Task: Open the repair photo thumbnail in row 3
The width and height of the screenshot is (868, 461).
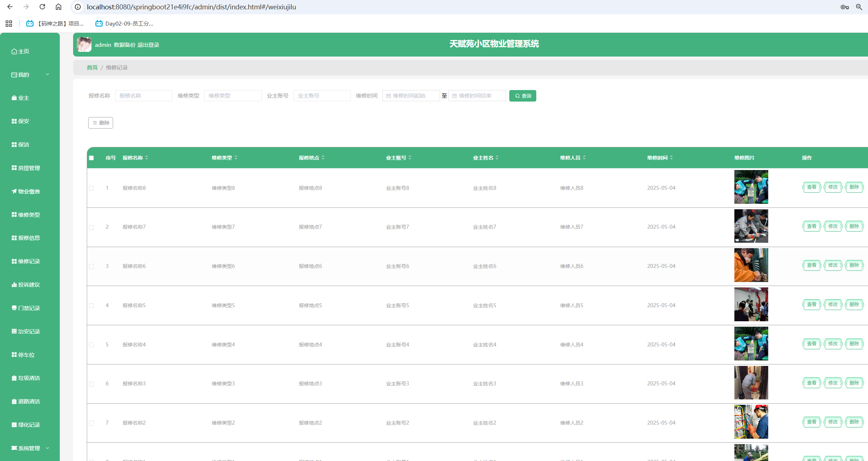Action: pos(751,265)
